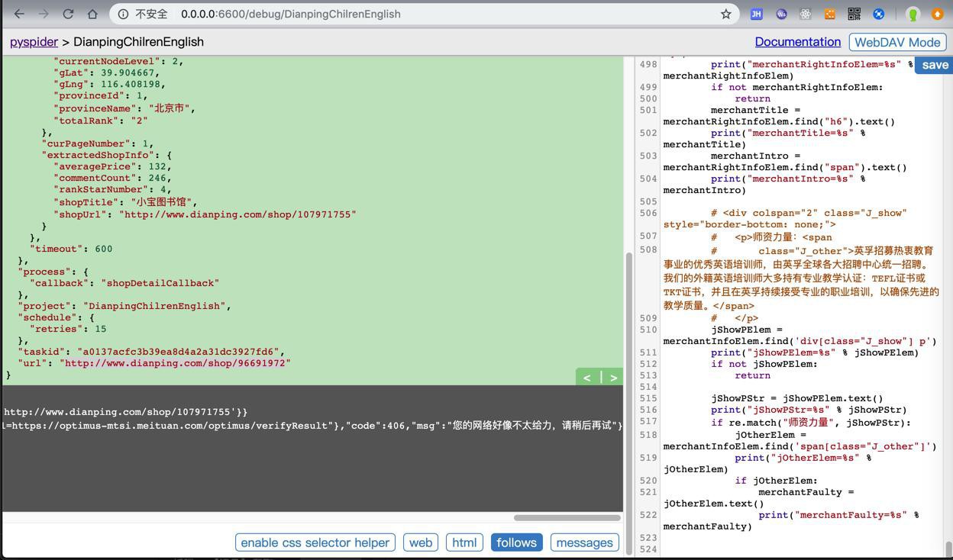953x560 pixels.
Task: Switch to the web tab
Action: pyautogui.click(x=421, y=542)
